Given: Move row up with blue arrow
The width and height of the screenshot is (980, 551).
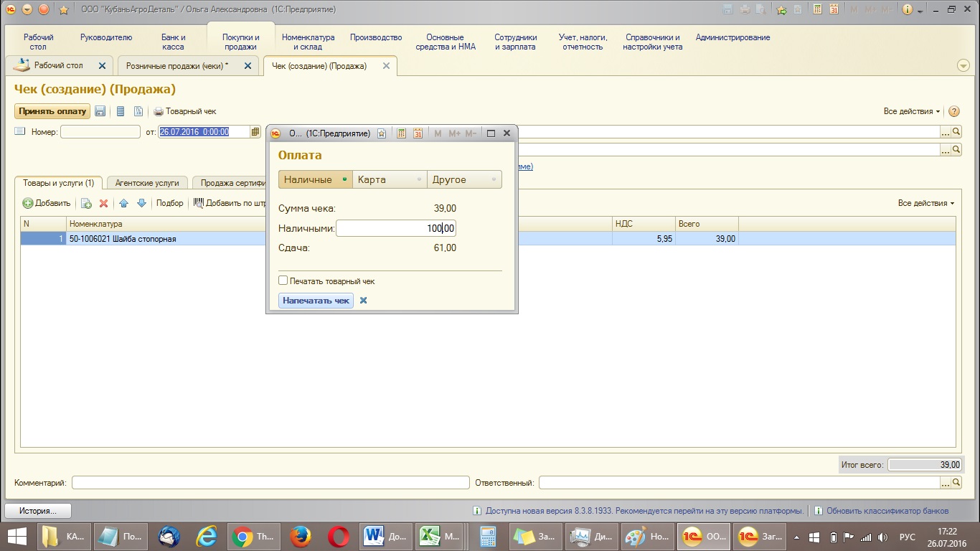Looking at the screenshot, I should pos(123,203).
